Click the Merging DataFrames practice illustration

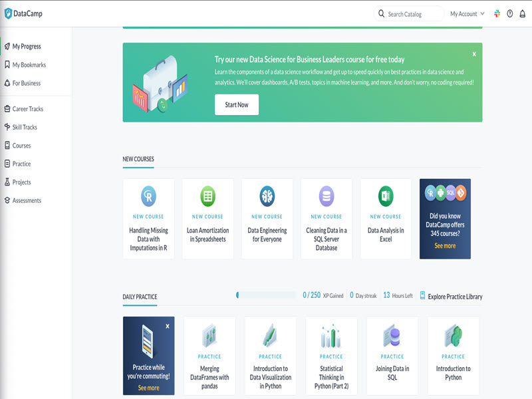[x=209, y=336]
